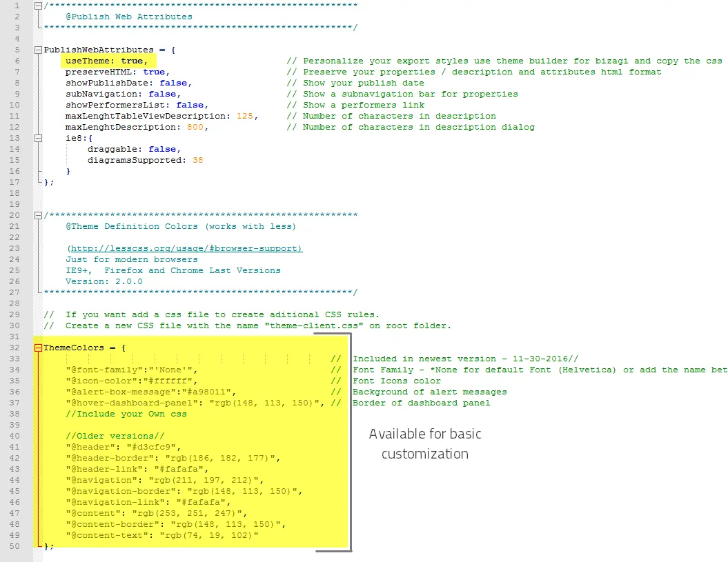The width and height of the screenshot is (728, 562).
Task: Click the "Background of alert messages" comment
Action: coord(429,392)
